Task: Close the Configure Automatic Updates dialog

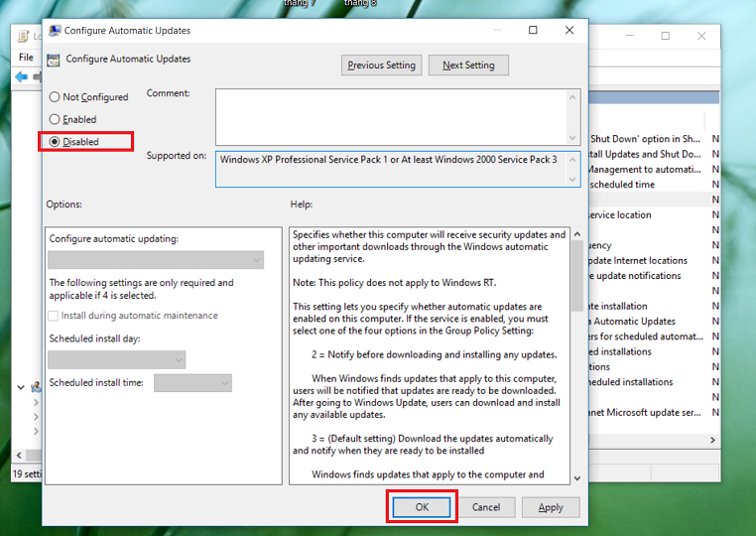Action: (569, 30)
